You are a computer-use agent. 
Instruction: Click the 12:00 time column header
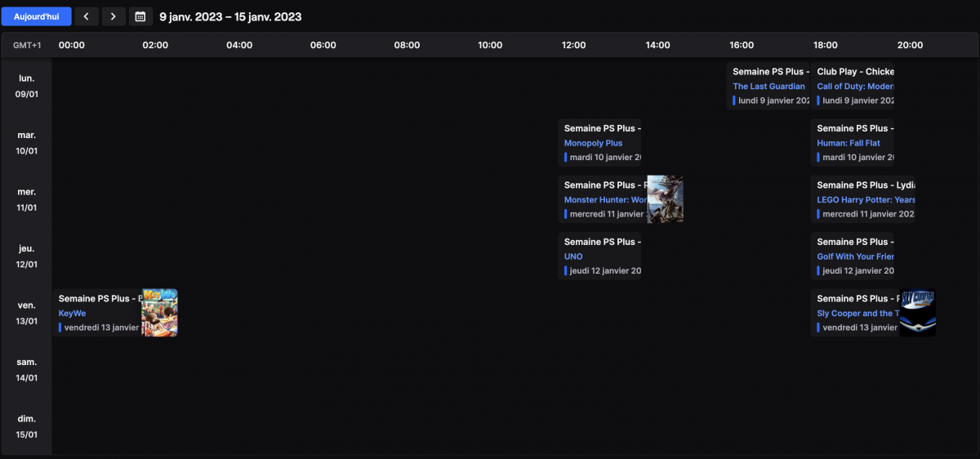tap(574, 45)
